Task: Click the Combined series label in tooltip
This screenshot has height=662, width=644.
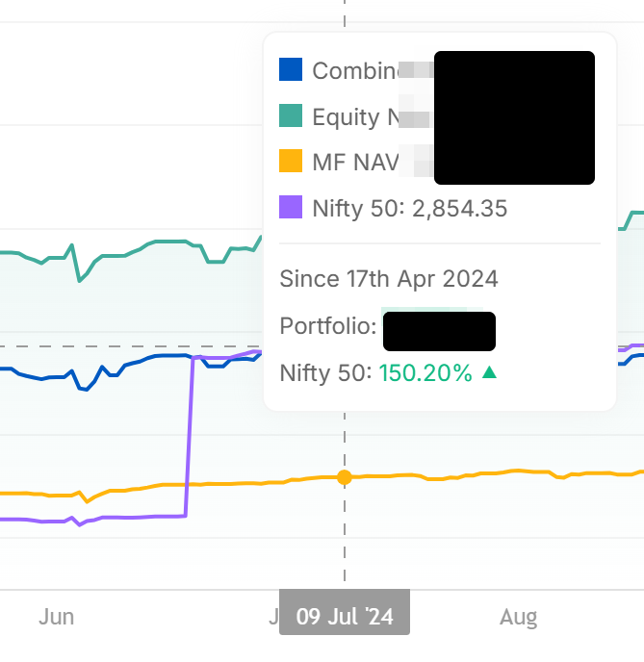Action: (x=354, y=70)
